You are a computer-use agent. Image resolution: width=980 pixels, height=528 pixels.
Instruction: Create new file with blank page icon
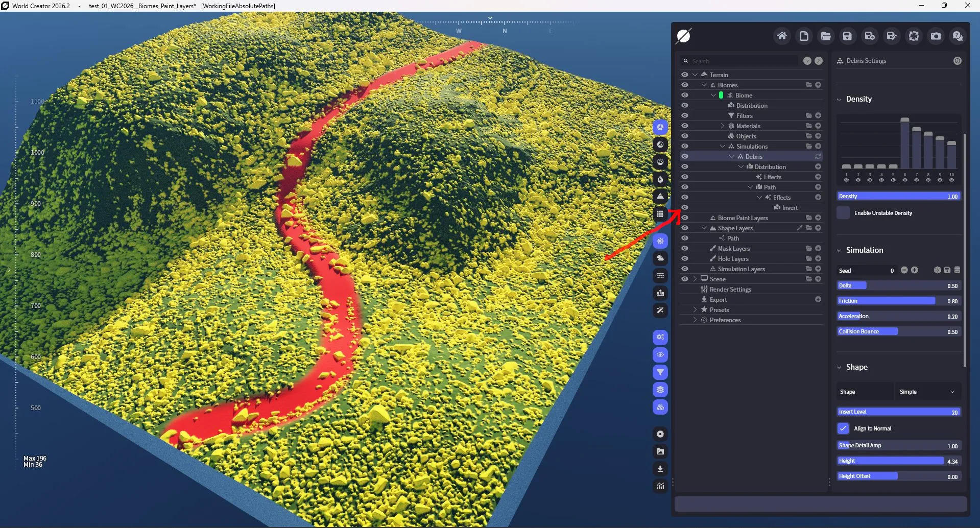click(x=804, y=36)
